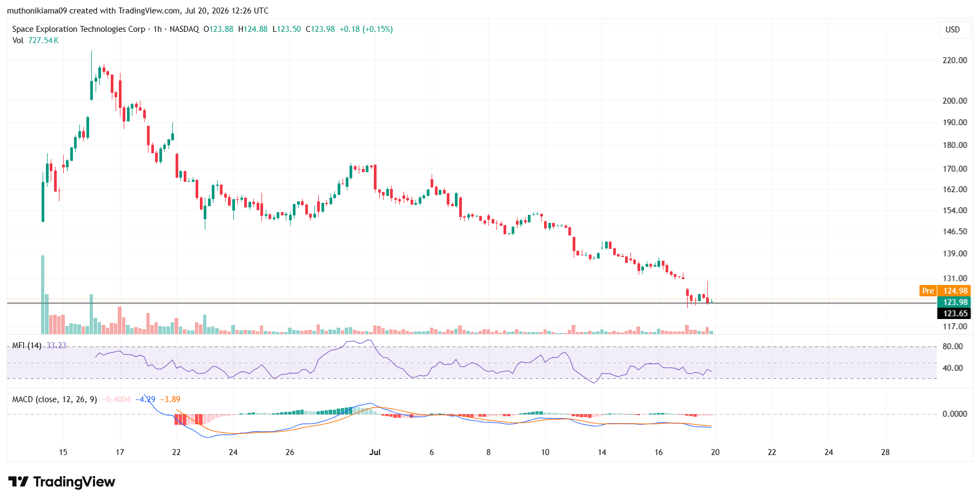
Task: Click the orange Pre market label
Action: pyautogui.click(x=928, y=291)
